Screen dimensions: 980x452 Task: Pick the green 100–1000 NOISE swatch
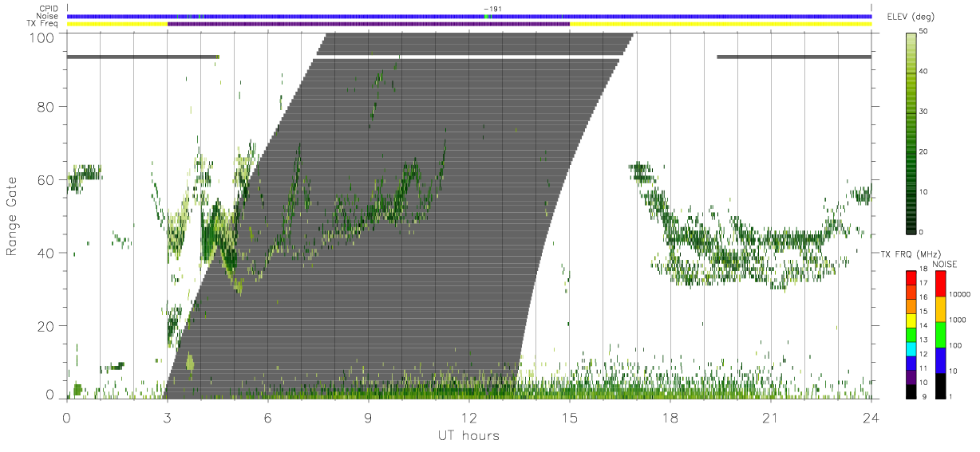(x=940, y=334)
